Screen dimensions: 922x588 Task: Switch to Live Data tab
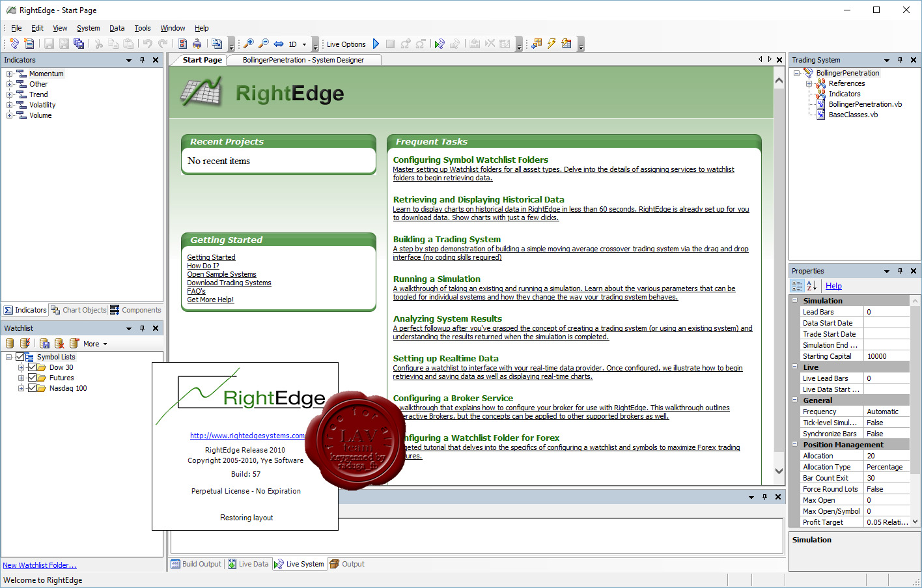tap(248, 564)
